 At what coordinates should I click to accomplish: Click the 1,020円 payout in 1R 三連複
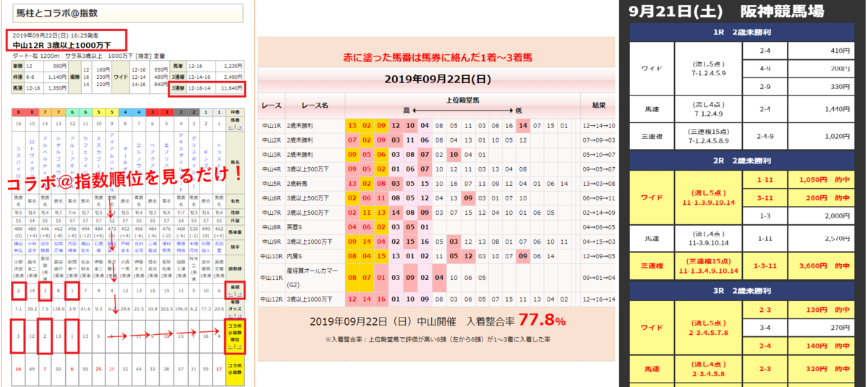pyautogui.click(x=838, y=135)
